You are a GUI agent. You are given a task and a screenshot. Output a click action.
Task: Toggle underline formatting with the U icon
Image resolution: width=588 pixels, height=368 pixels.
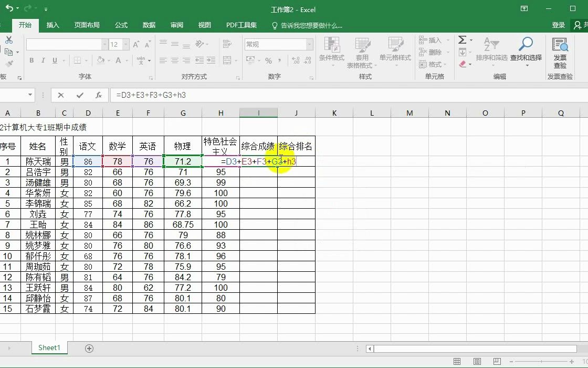pyautogui.click(x=55, y=60)
